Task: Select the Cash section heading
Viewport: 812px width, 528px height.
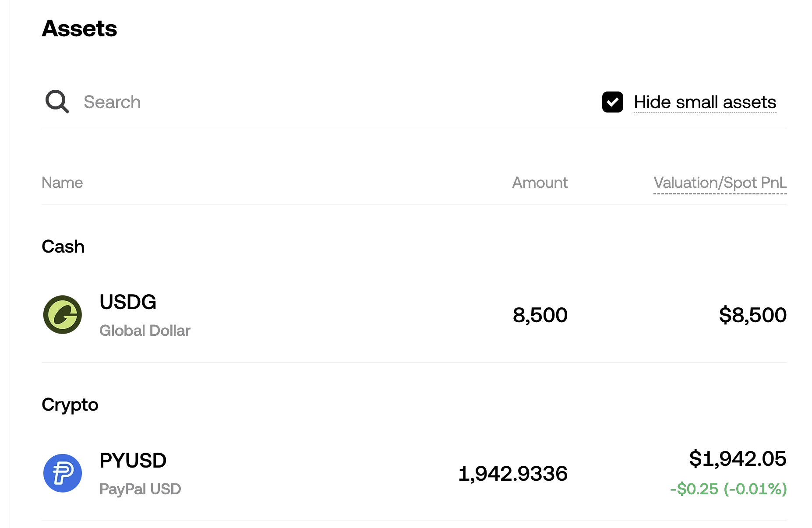Action: point(63,246)
